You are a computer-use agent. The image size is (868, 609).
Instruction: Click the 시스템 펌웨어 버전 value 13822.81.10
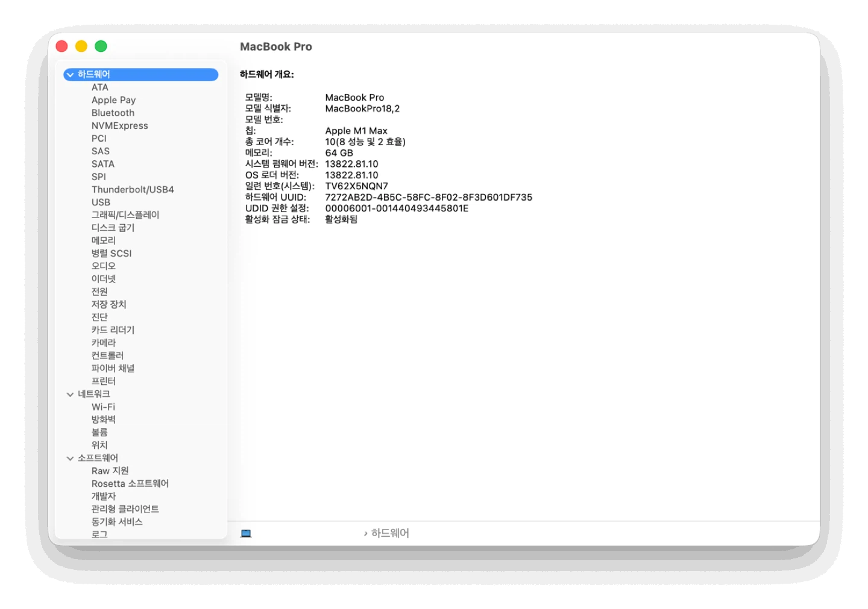click(x=352, y=164)
